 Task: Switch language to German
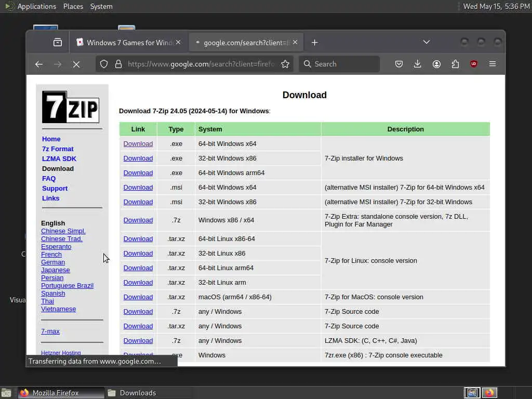pyautogui.click(x=53, y=262)
